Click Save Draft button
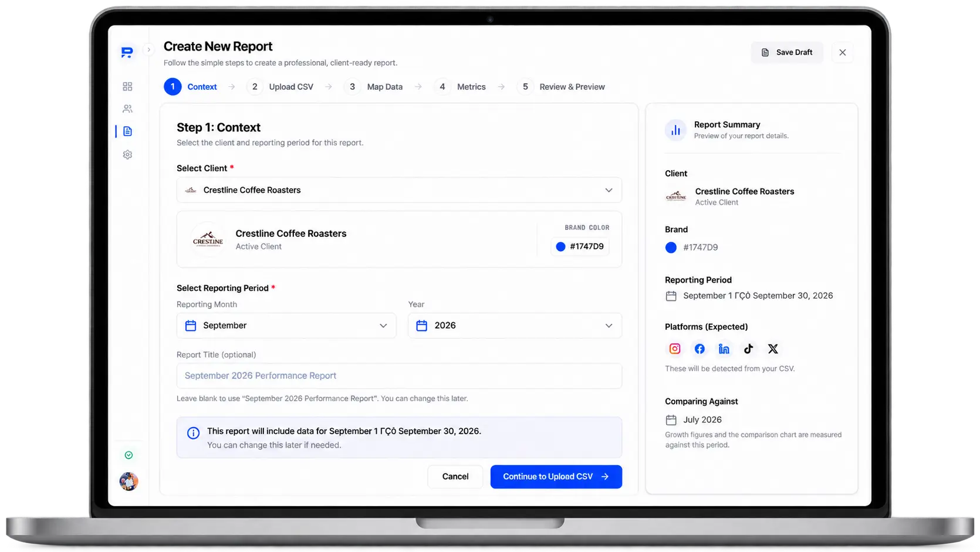Screen dimensions: 980x552 [x=787, y=52]
